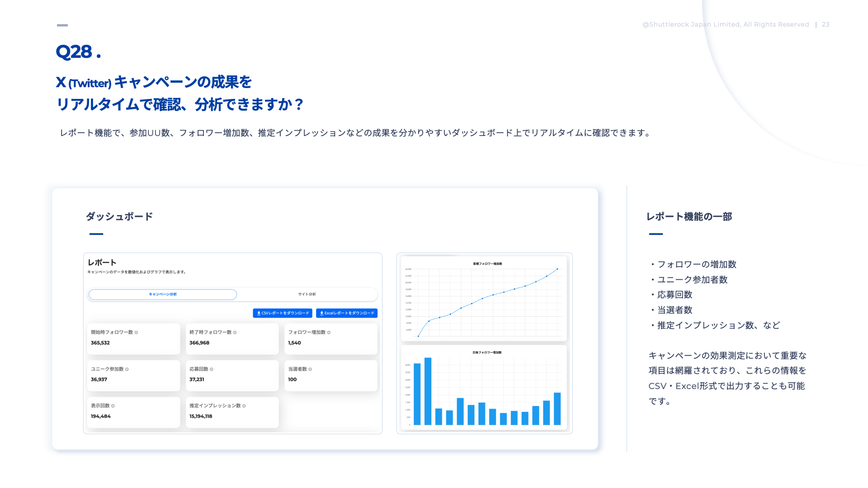Image resolution: width=868 pixels, height=488 pixels.
Task: Click info icon beside 当選者数 card label
Action: [310, 370]
